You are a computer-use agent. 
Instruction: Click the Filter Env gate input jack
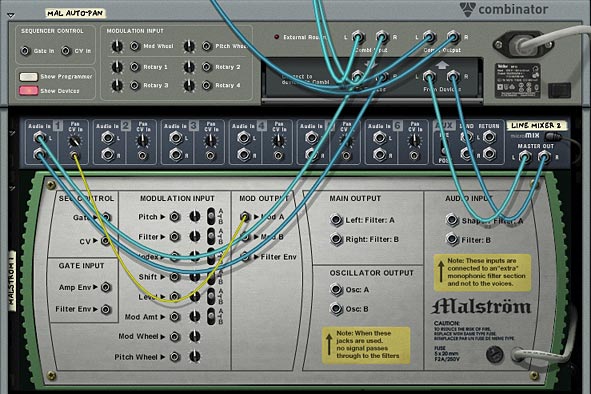click(x=106, y=309)
